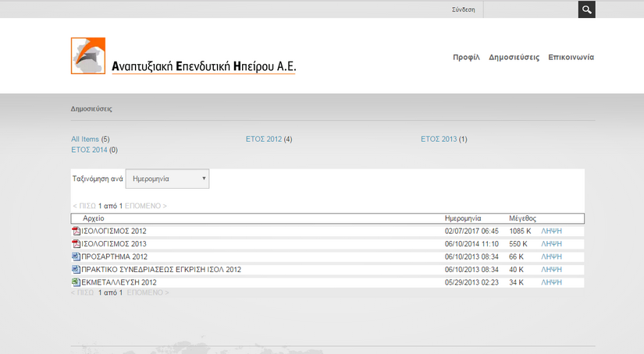Click in the search text field
Screen dimensions: 644x354
tap(531, 9)
